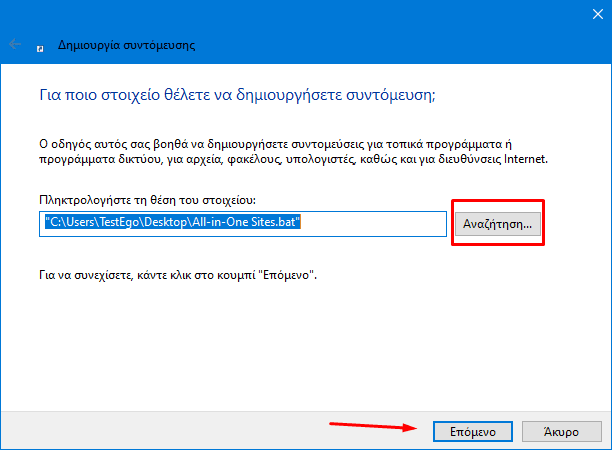Click the text 'Για να συνεχίσετε, κάντε κλικ στο κουμπί'
The height and width of the screenshot is (450, 612).
[x=147, y=276]
